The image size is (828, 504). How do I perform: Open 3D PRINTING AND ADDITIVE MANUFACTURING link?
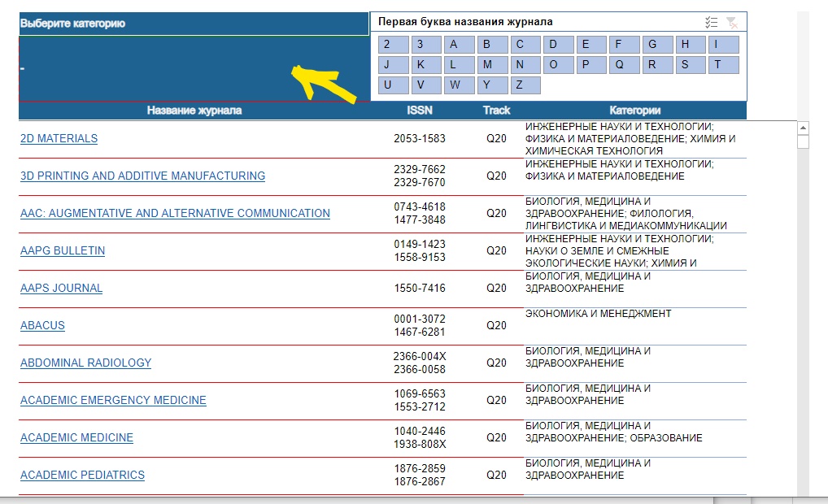click(142, 176)
